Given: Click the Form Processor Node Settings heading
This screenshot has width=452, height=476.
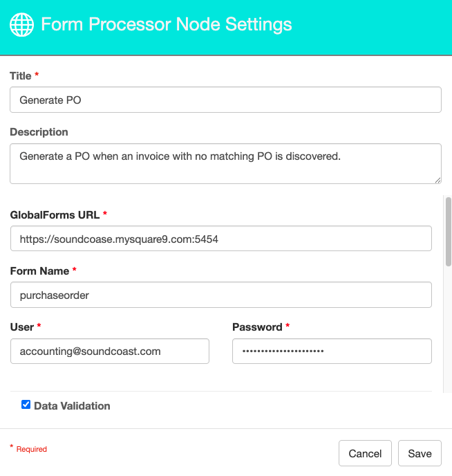Looking at the screenshot, I should (x=167, y=25).
